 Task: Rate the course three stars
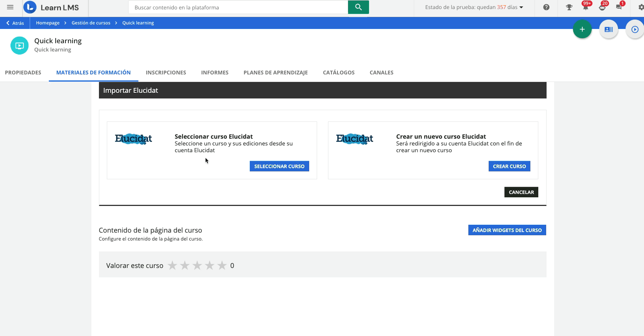[x=197, y=265]
